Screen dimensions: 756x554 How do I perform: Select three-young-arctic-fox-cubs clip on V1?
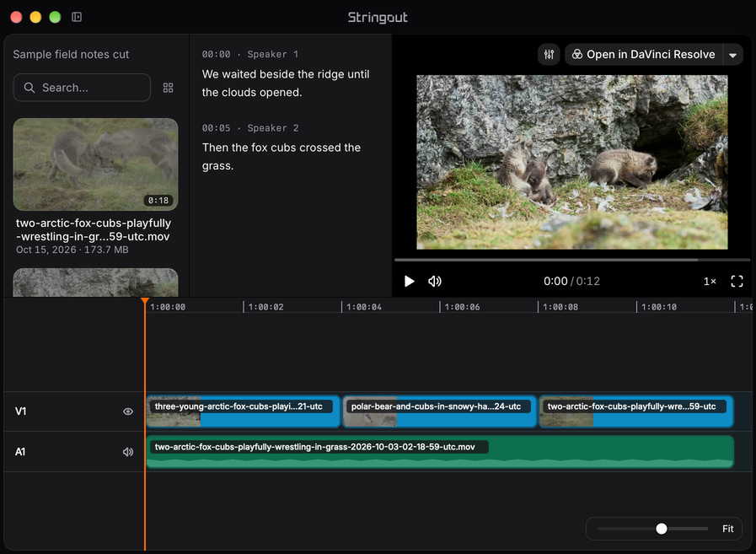(x=243, y=411)
